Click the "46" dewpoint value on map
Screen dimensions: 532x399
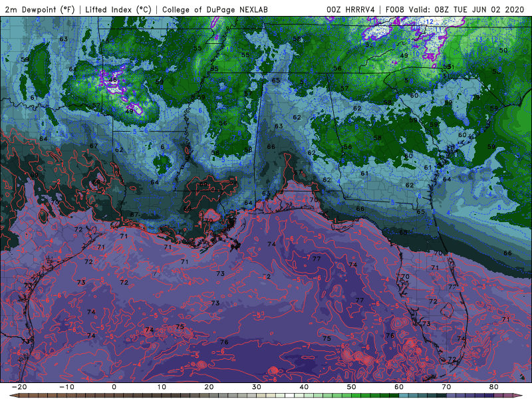pyautogui.click(x=112, y=80)
